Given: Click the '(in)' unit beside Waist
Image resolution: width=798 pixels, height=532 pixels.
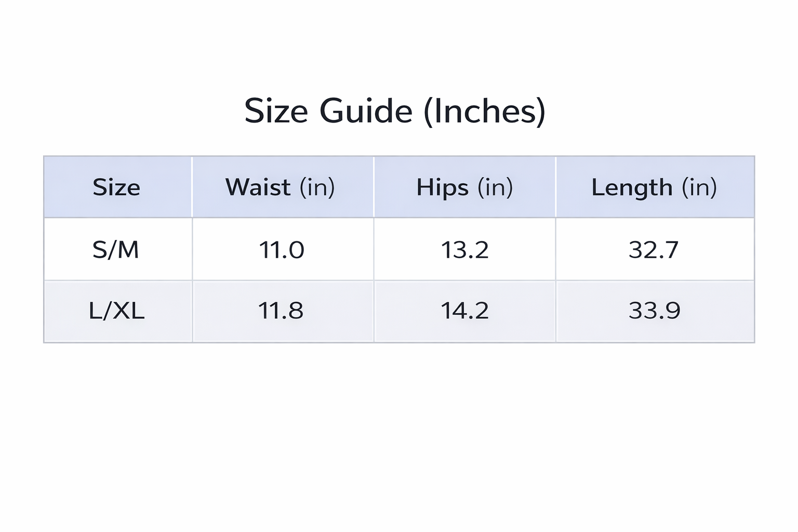Looking at the screenshot, I should click(x=317, y=187).
